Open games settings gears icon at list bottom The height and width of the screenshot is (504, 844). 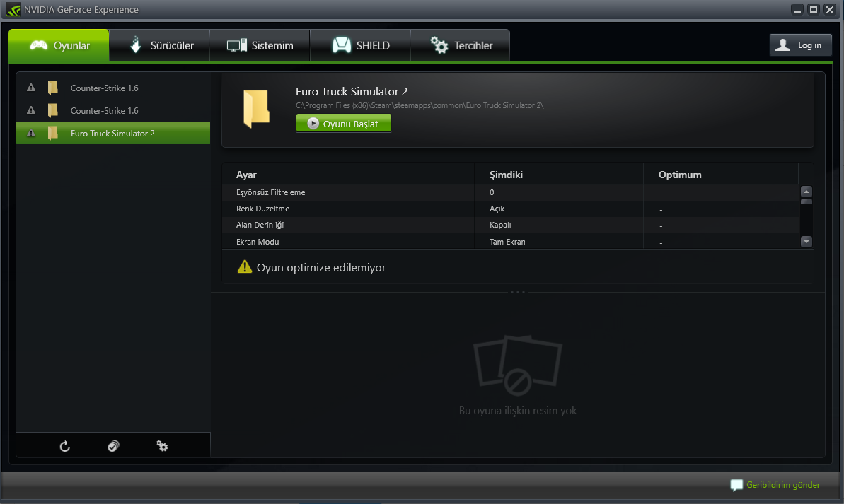[162, 446]
